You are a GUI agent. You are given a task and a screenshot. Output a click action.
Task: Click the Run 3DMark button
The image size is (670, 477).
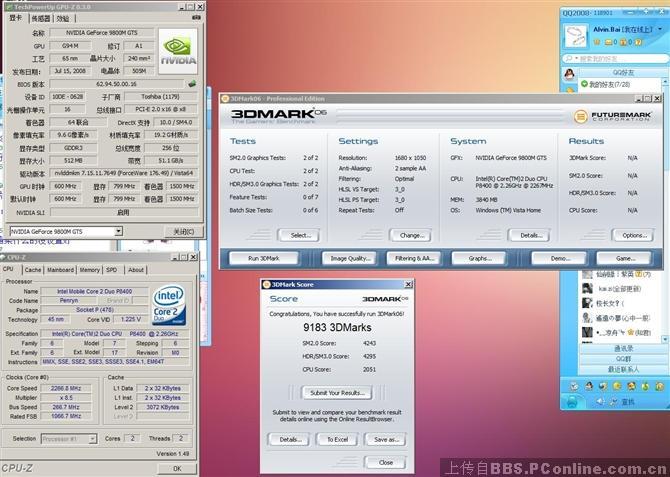click(x=264, y=259)
